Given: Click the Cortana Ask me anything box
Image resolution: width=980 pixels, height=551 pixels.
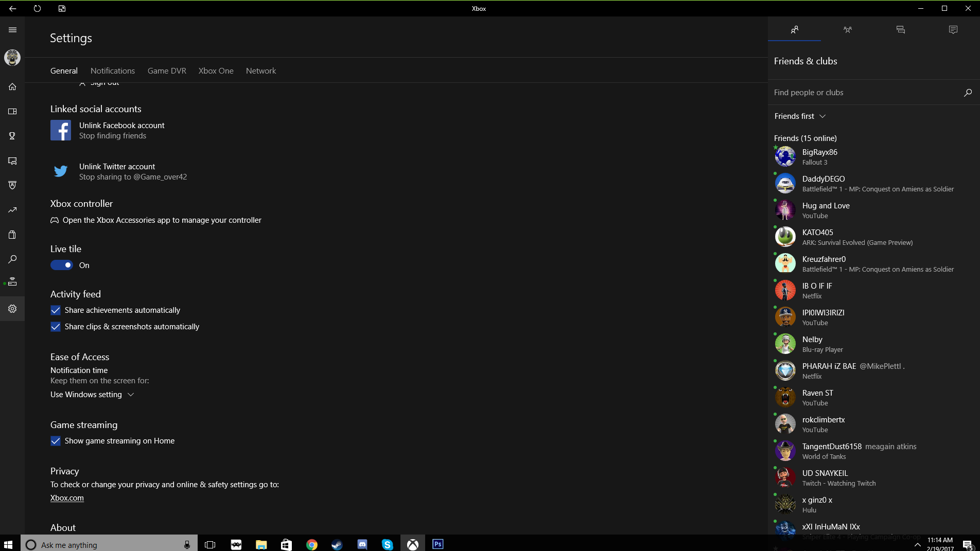Looking at the screenshot, I should coord(109,544).
